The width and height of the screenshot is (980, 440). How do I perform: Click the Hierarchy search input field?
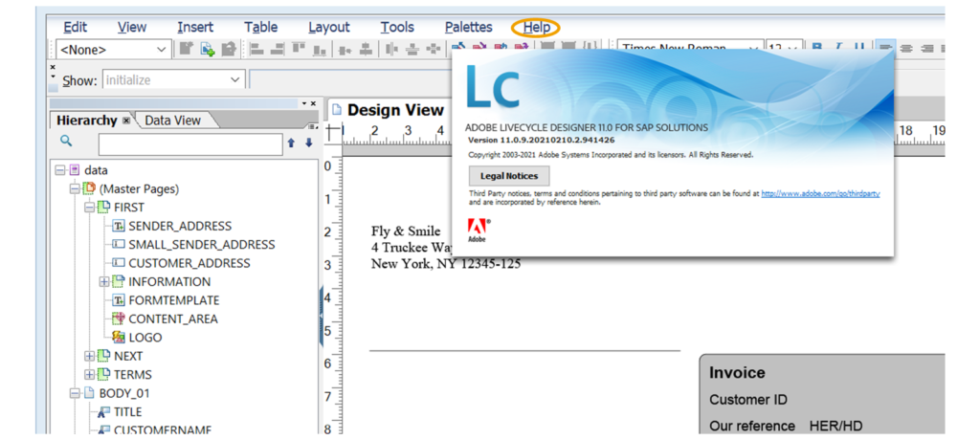pos(190,144)
